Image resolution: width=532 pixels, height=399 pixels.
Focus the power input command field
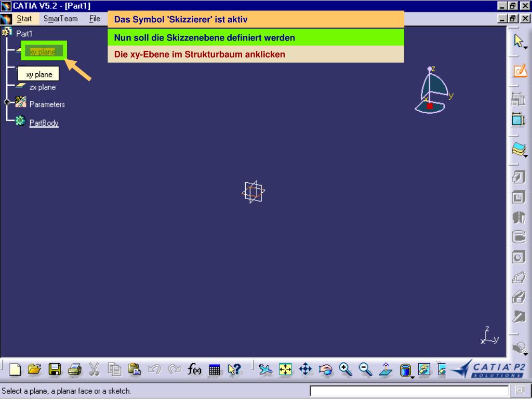(409, 391)
